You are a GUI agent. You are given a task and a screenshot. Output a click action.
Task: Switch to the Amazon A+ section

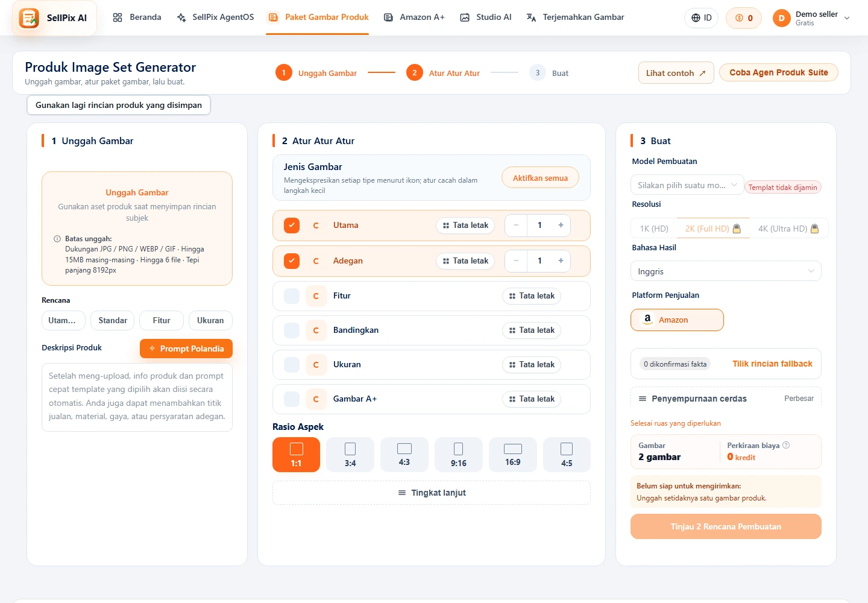pos(414,17)
